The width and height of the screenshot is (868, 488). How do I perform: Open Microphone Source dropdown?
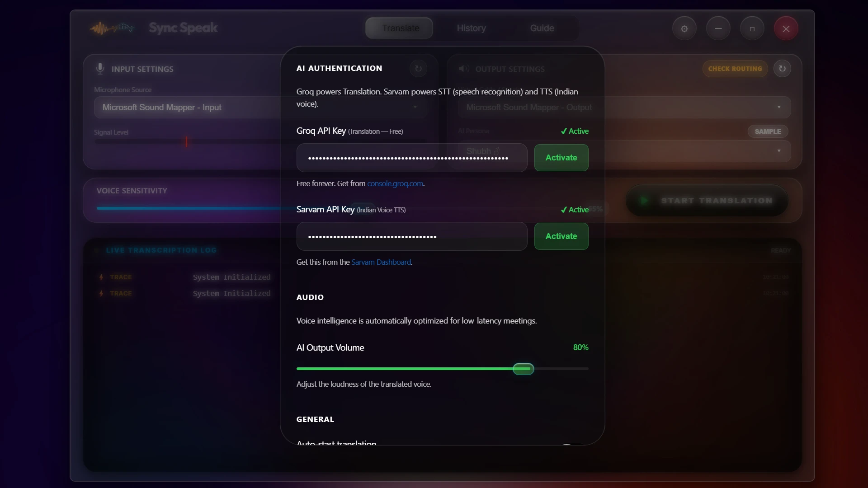(x=260, y=107)
